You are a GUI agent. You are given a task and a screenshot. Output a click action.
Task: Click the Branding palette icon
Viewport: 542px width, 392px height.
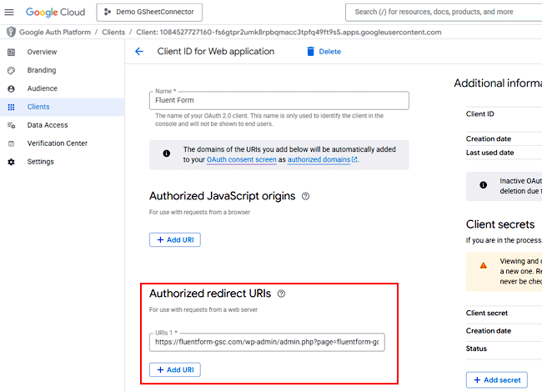(x=11, y=70)
